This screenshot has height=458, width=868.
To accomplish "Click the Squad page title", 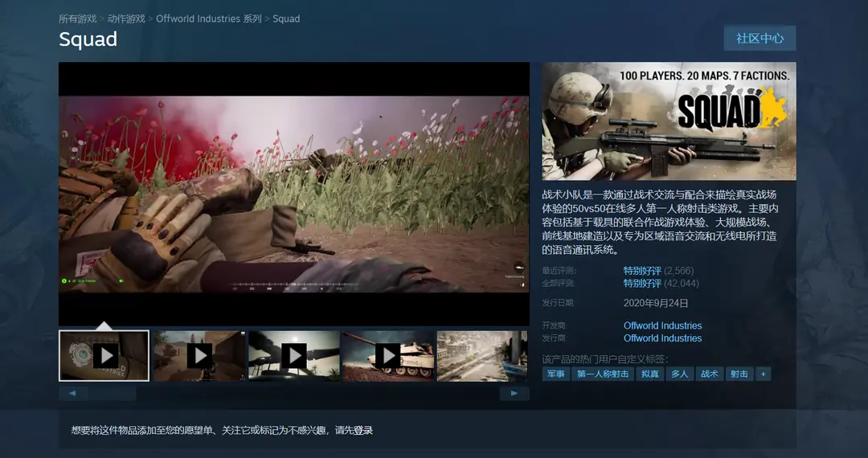I will (x=88, y=39).
